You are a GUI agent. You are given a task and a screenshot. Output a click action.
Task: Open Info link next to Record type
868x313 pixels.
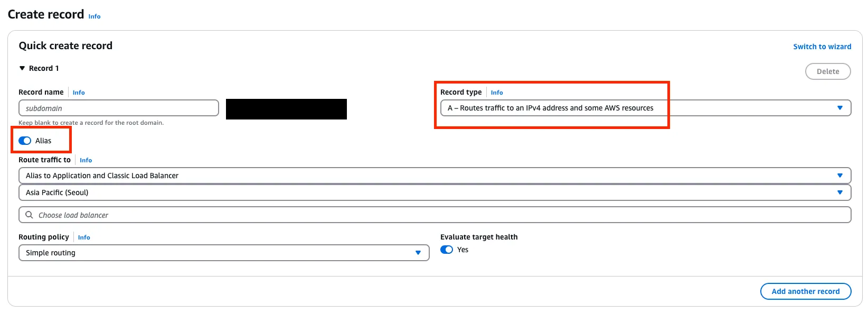click(x=497, y=93)
